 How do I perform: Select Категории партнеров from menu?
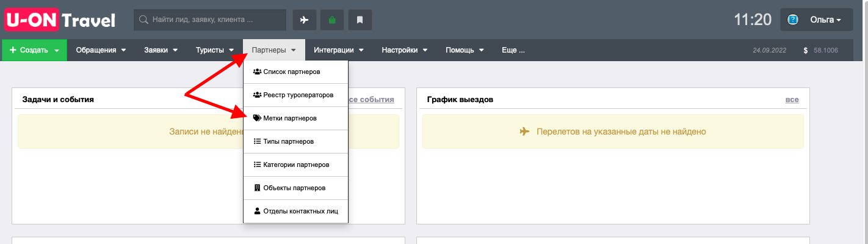tap(295, 165)
